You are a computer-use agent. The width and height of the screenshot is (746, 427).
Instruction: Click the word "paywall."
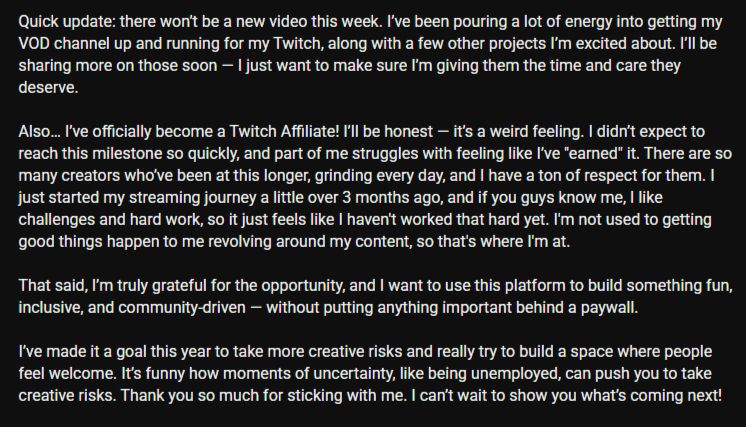point(609,308)
